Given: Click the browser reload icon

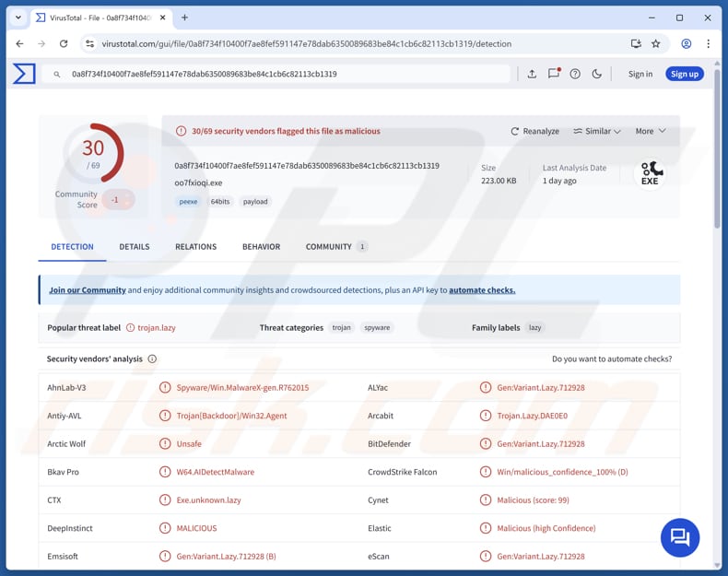Looking at the screenshot, I should pos(64,43).
